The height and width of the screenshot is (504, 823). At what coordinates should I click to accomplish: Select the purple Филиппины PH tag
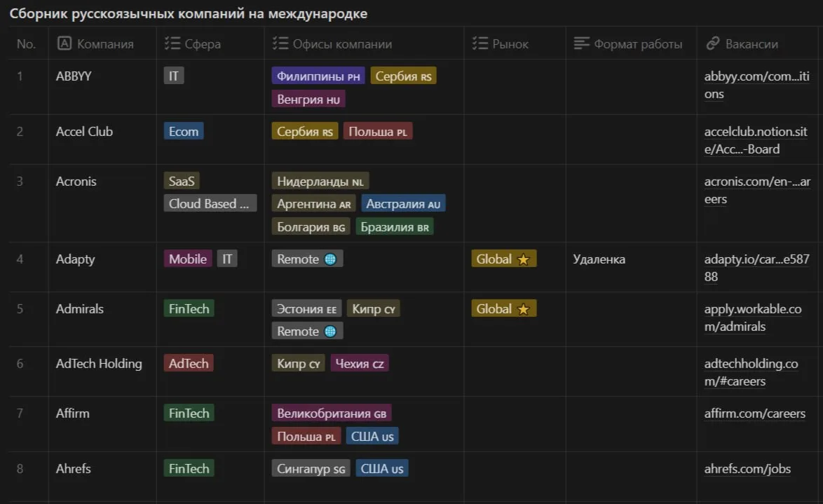318,76
